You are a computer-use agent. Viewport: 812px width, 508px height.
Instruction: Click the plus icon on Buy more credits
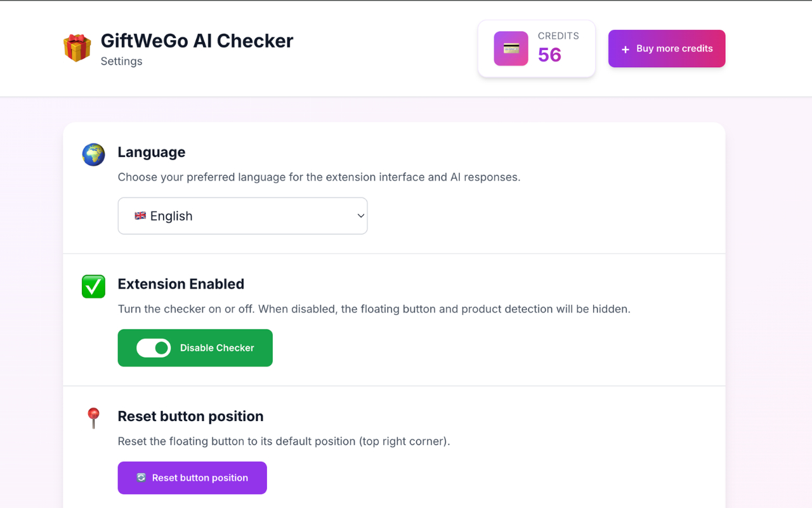624,48
